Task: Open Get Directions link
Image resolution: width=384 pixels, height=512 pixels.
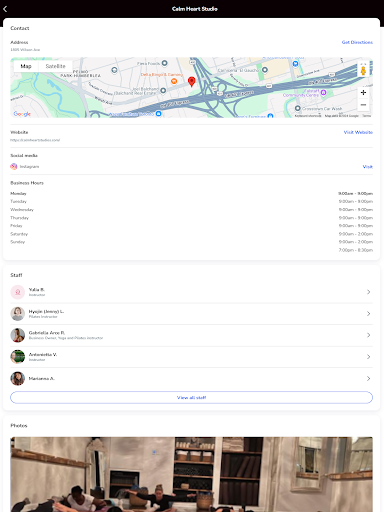Action: tap(357, 42)
